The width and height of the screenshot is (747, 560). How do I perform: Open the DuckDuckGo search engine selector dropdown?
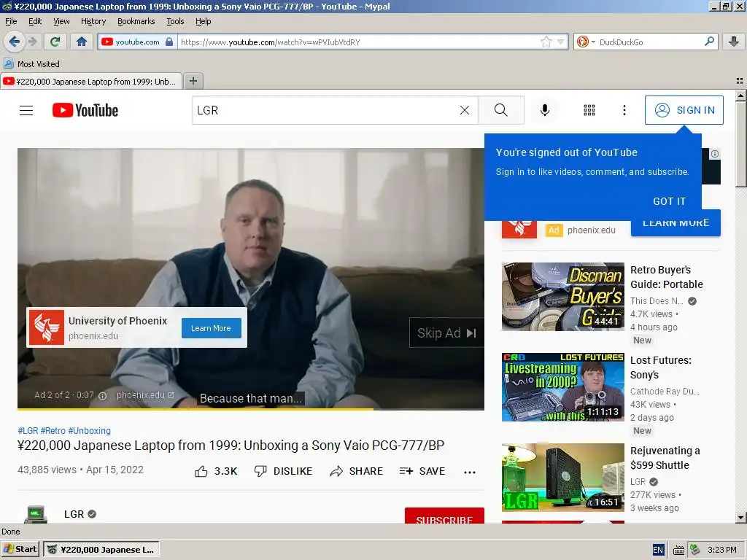click(587, 42)
